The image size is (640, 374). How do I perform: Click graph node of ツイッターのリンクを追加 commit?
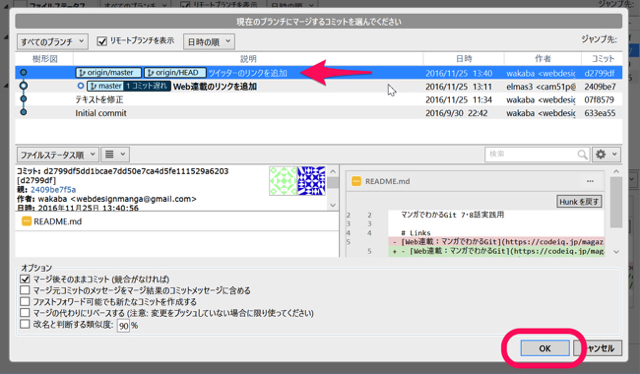[x=24, y=73]
